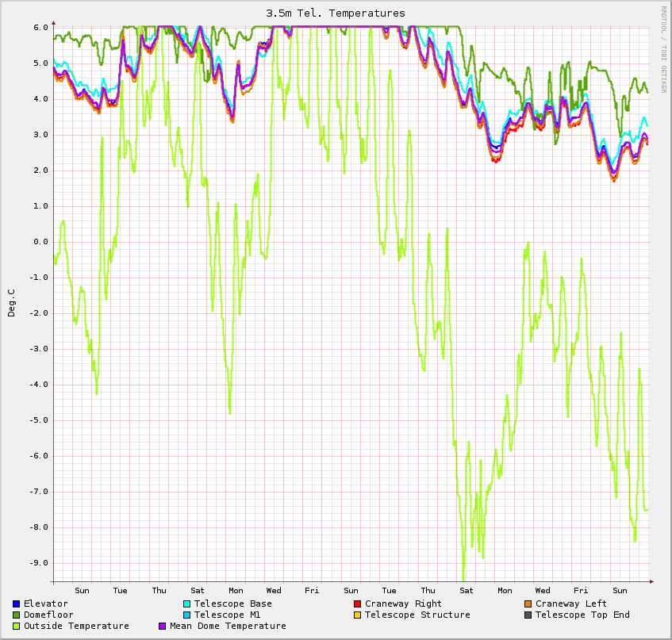The width and height of the screenshot is (672, 640).
Task: Select the "Mean Dome Temperature" legend label text
Action: [228, 626]
